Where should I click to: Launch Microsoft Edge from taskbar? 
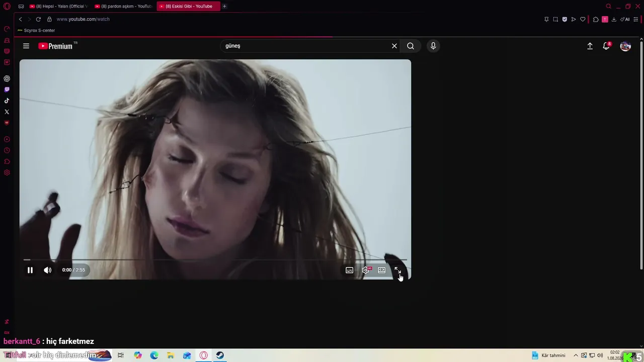click(x=154, y=355)
